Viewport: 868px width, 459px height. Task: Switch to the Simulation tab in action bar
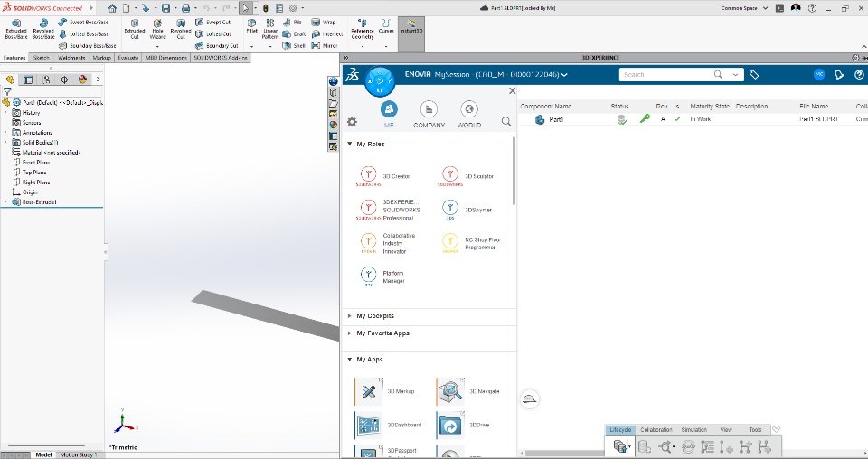coord(693,430)
